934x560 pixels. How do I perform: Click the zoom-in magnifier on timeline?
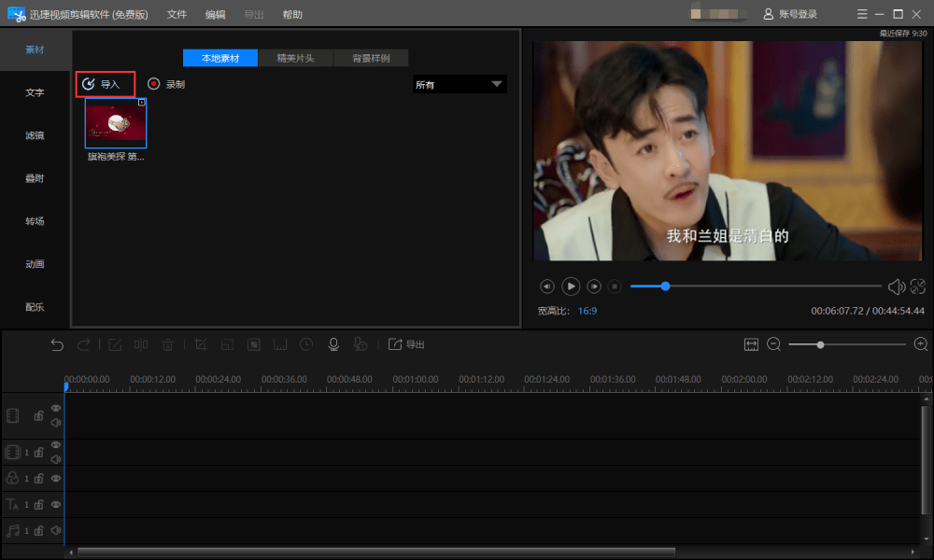(x=921, y=344)
